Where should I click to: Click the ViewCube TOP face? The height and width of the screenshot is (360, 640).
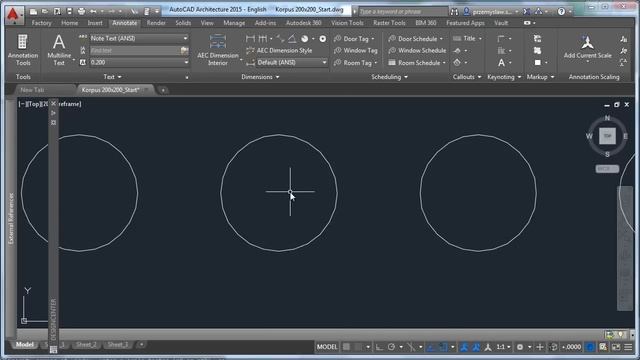[607, 136]
